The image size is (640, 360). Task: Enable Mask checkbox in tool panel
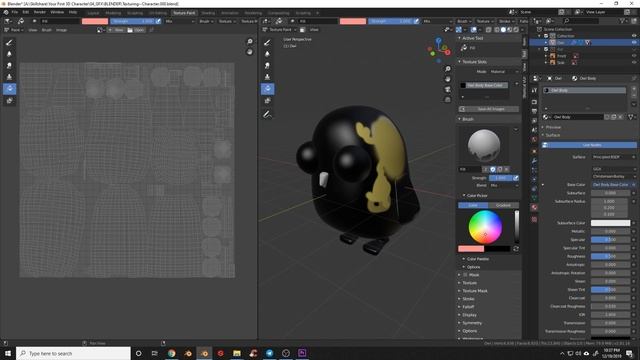465,275
